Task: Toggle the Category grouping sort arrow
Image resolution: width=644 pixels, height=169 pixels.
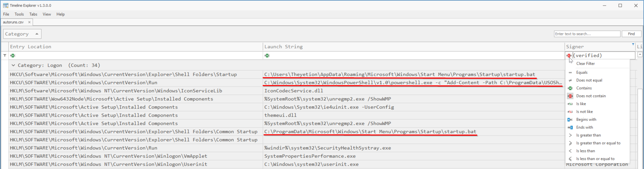Action: 37,34
